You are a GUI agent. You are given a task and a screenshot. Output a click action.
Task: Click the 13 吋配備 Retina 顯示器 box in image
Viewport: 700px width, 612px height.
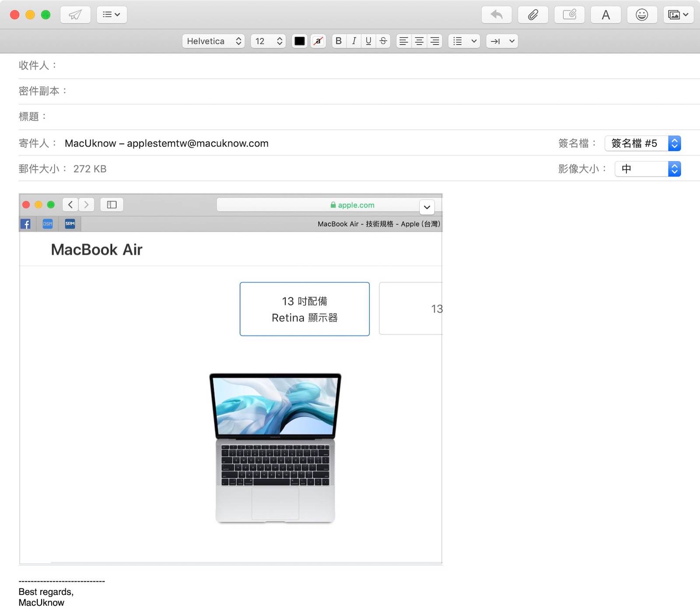coord(304,309)
